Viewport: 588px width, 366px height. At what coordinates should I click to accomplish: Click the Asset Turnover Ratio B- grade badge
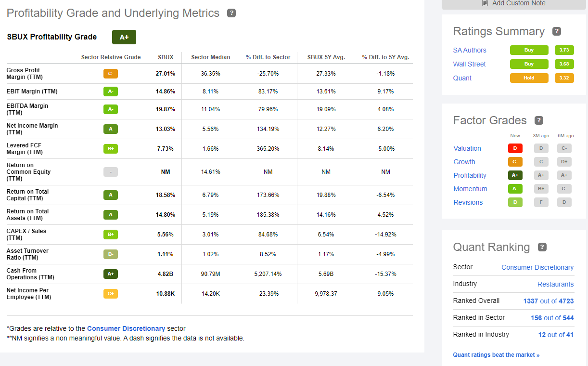111,254
